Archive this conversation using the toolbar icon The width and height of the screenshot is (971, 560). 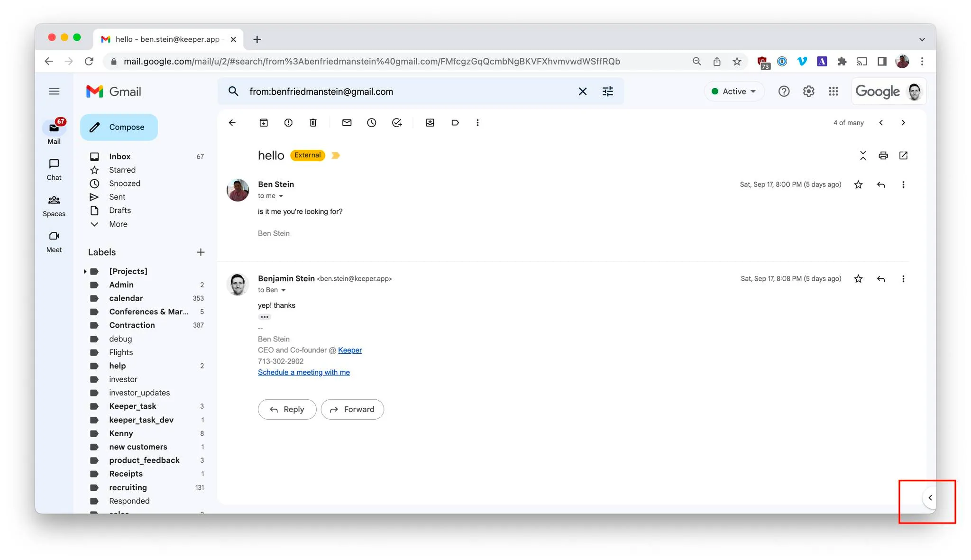pyautogui.click(x=264, y=123)
